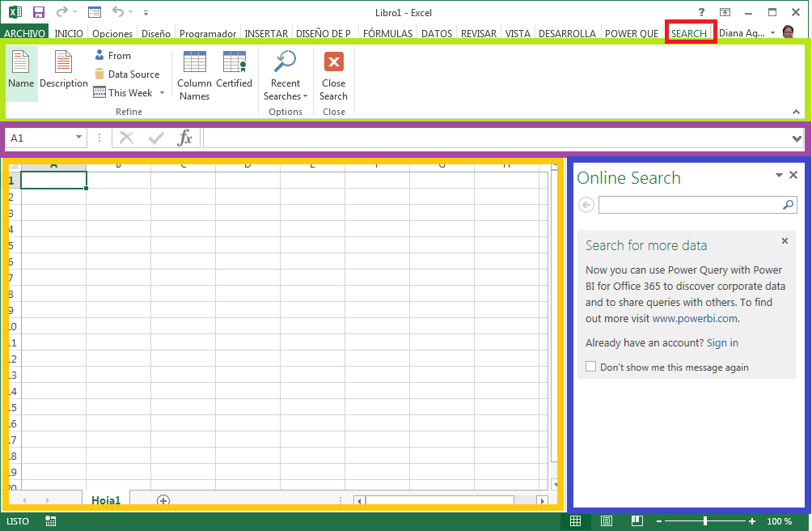This screenshot has height=531, width=812.
Task: Switch to the REVISAR tab
Action: click(x=479, y=33)
